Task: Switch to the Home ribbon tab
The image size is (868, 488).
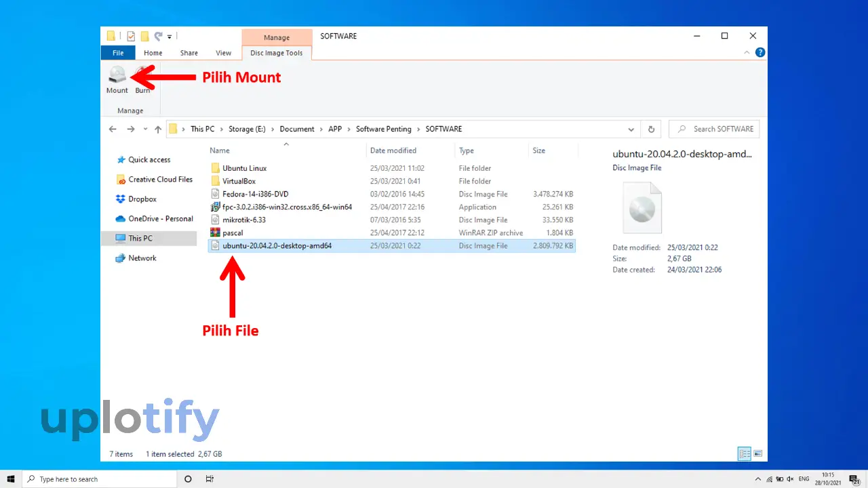Action: 153,53
